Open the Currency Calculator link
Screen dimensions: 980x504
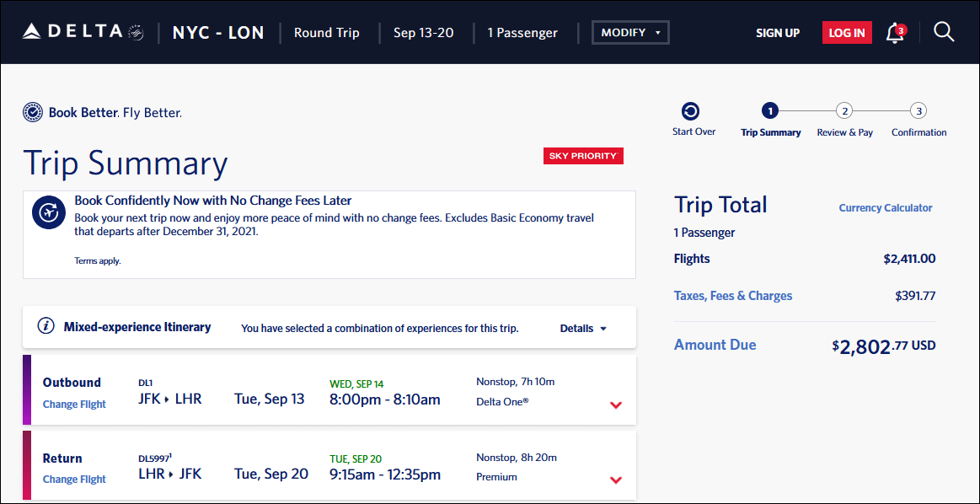[885, 207]
